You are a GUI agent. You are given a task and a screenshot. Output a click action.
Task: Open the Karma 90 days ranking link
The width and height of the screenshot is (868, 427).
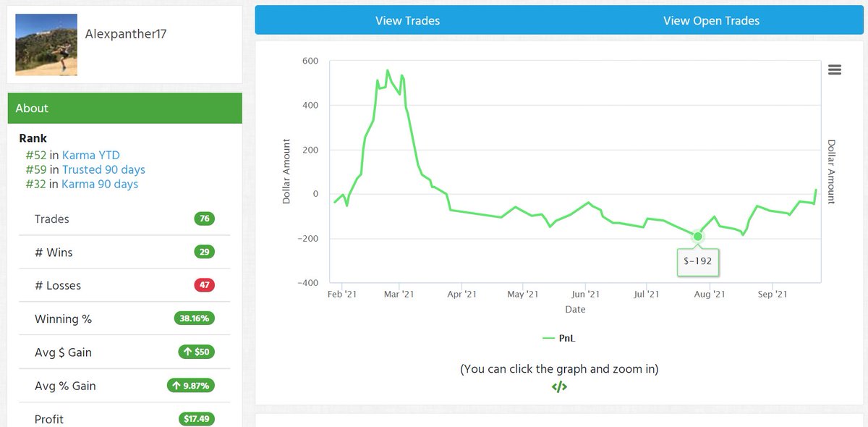pos(100,184)
